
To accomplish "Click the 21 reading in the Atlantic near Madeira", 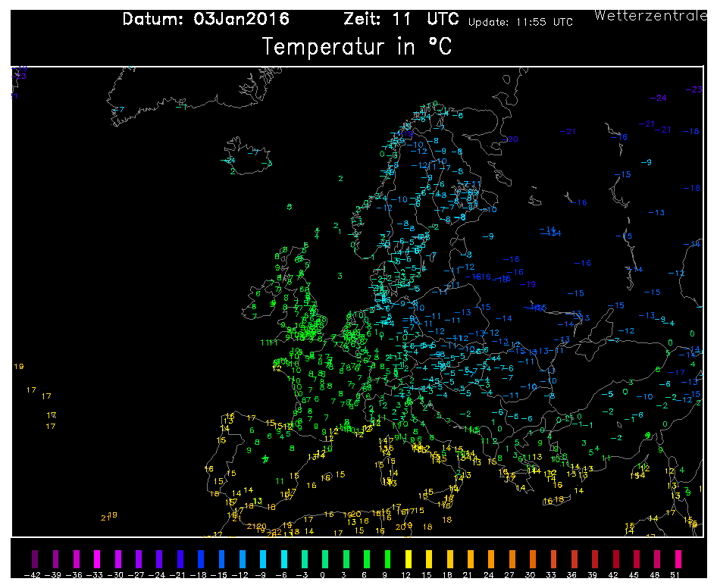I will 105,518.
